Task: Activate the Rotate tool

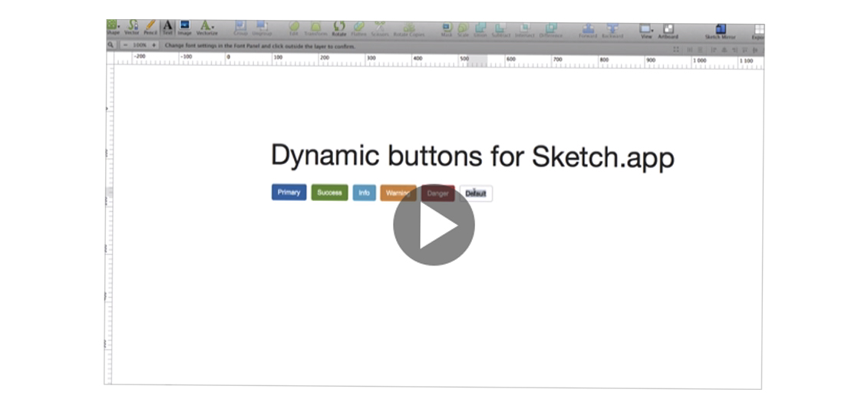Action: pyautogui.click(x=338, y=28)
